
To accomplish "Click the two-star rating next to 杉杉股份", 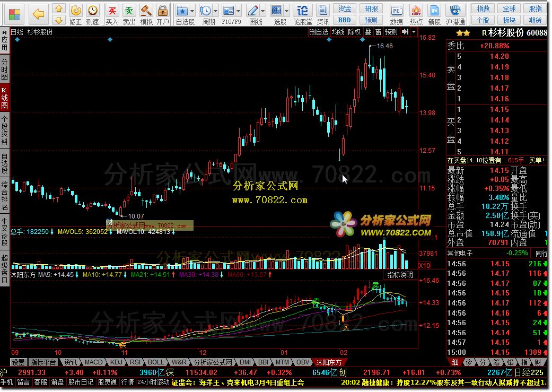I will point(462,33).
